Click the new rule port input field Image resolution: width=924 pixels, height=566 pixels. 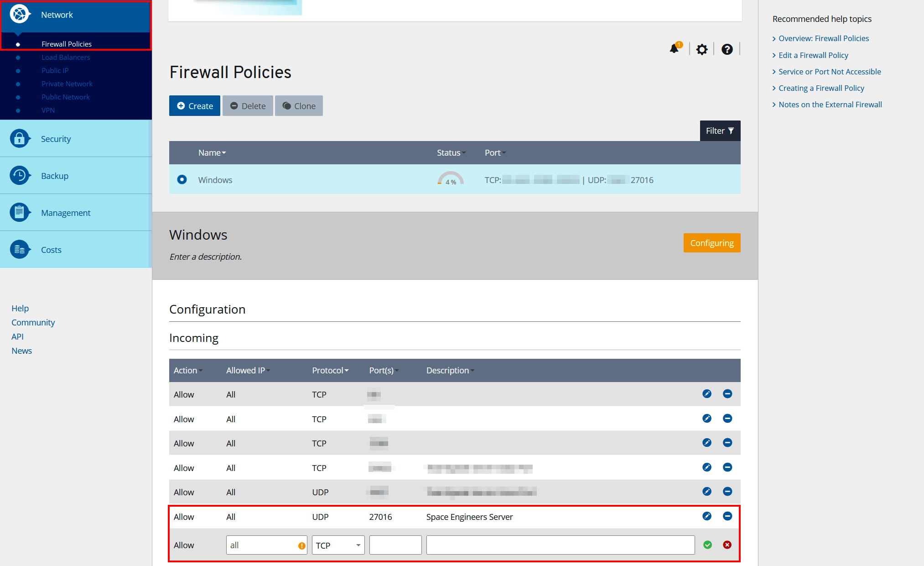395,545
